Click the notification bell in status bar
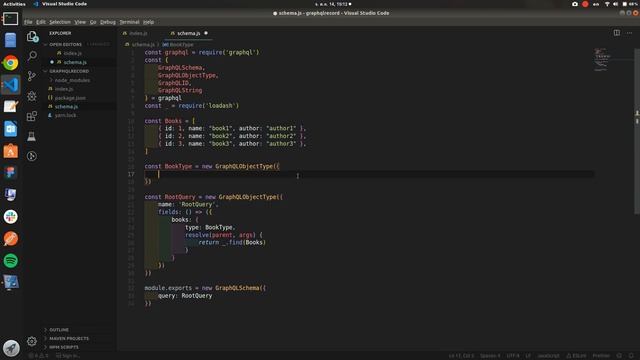The height and width of the screenshot is (360, 640). 631,356
